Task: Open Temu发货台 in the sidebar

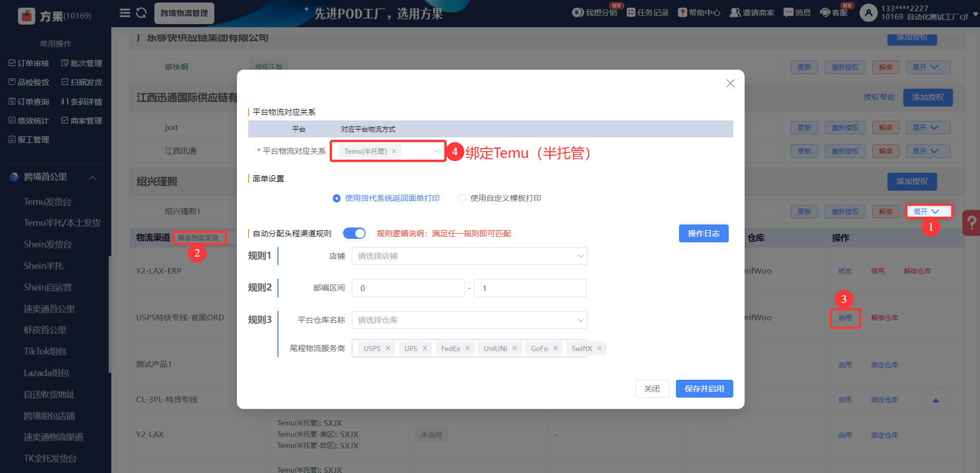Action: pos(48,201)
